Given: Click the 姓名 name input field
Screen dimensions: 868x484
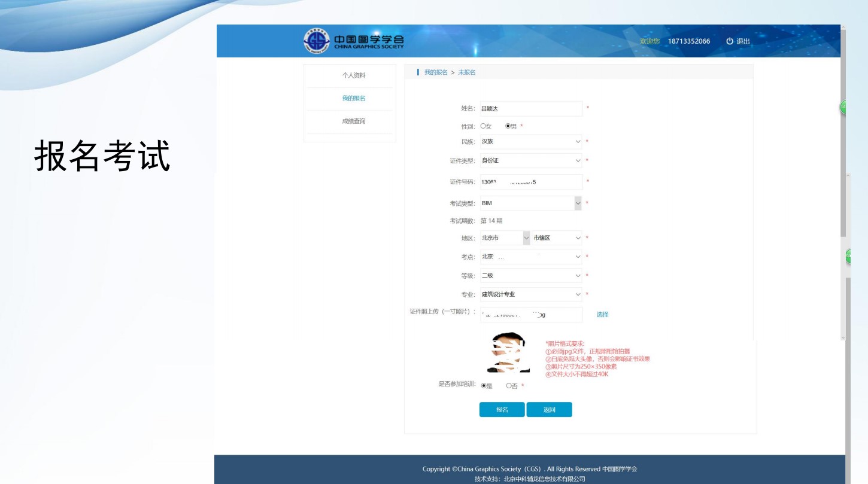Looking at the screenshot, I should 530,109.
